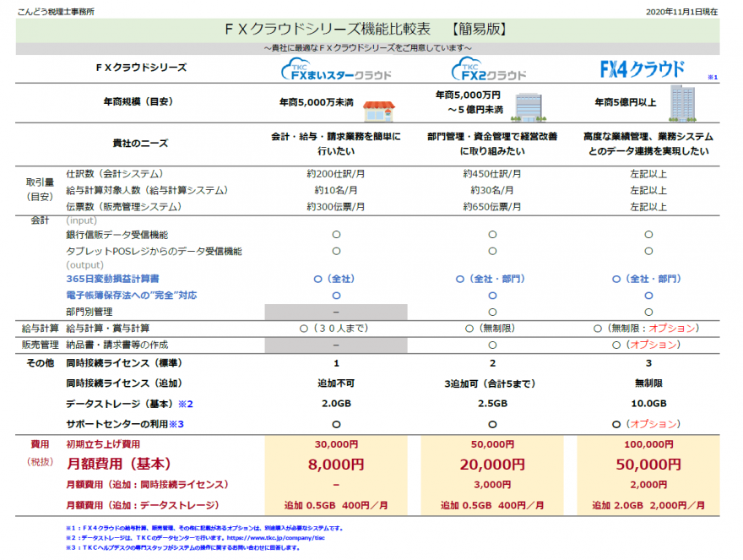743x560 pixels.
Task: Click the date 2020年11月1日現在
Action: tap(682, 12)
